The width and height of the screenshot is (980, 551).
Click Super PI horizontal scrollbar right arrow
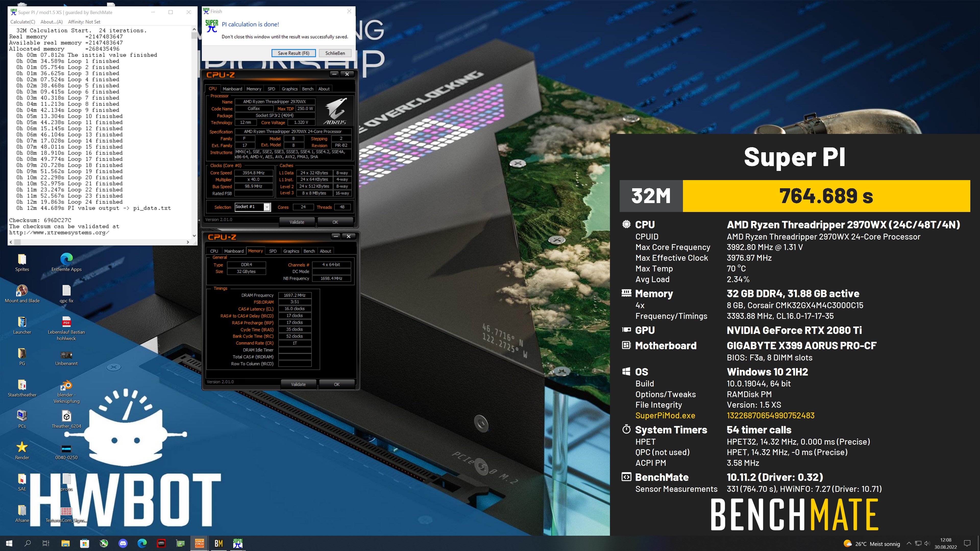188,242
